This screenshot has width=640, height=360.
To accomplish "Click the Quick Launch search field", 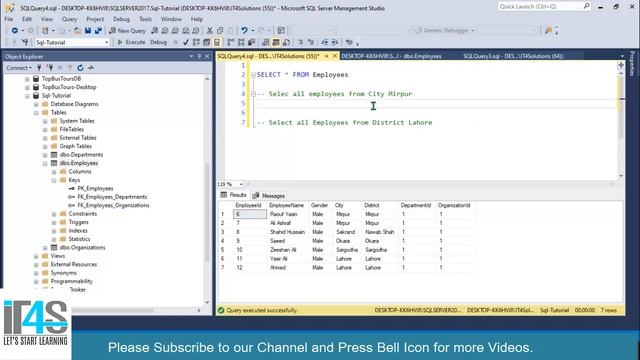I will click(x=540, y=7).
